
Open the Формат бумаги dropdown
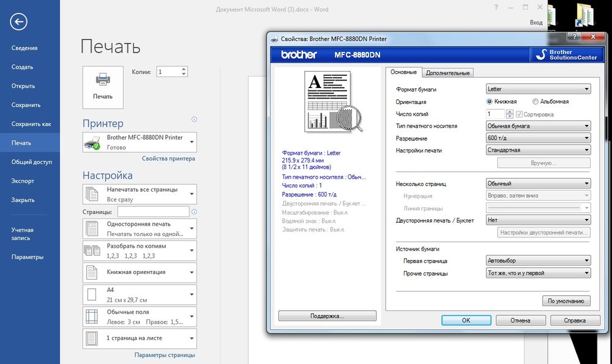tap(538, 89)
